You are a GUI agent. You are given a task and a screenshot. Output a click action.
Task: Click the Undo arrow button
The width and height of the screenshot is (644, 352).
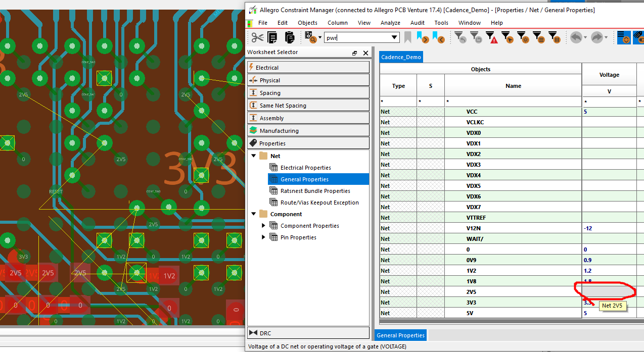pyautogui.click(x=576, y=37)
